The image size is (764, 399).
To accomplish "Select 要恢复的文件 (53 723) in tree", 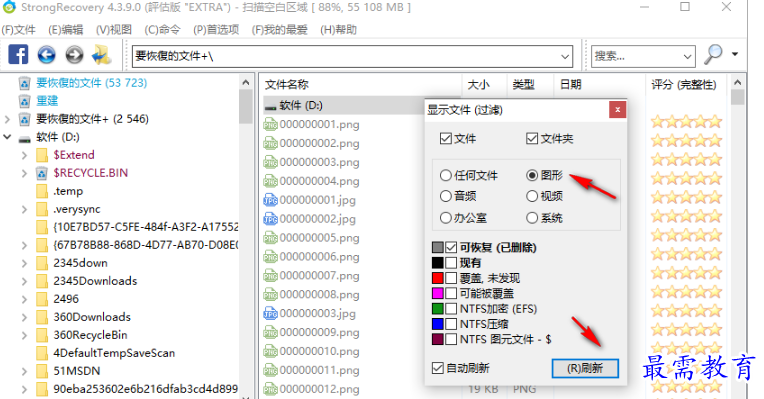I will coord(92,83).
